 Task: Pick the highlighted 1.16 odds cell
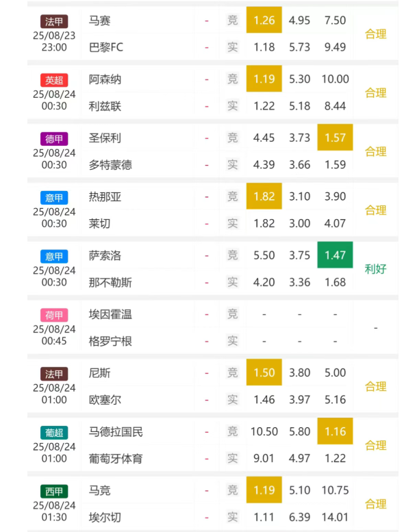point(335,432)
